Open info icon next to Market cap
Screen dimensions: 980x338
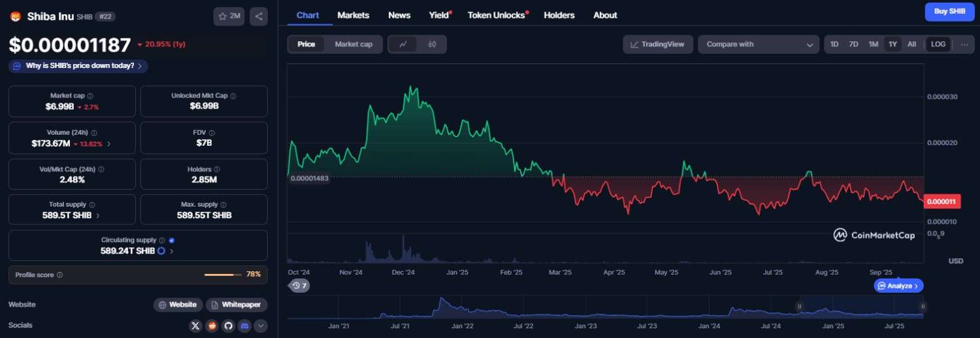tap(90, 95)
